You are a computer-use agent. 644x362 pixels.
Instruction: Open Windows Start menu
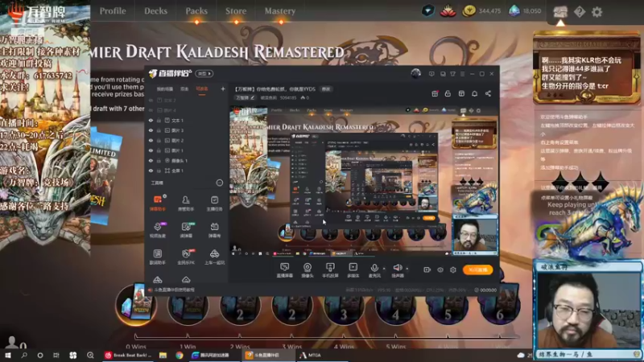pyautogui.click(x=7, y=355)
